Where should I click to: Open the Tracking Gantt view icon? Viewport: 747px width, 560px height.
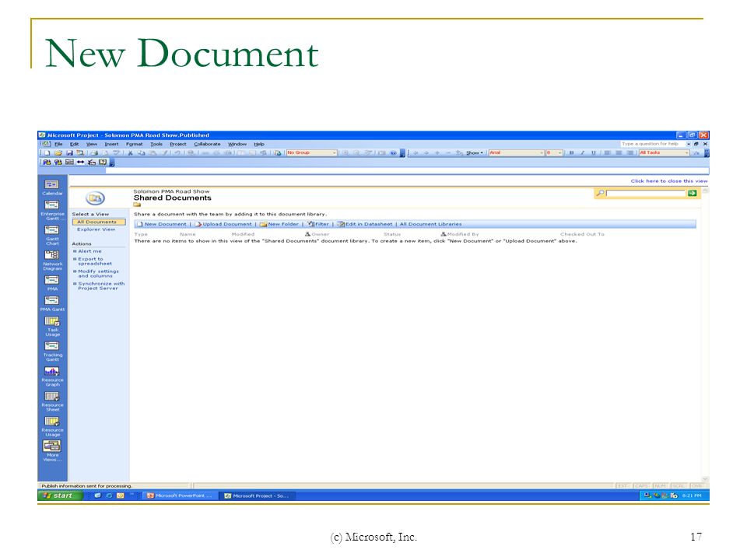(51, 346)
